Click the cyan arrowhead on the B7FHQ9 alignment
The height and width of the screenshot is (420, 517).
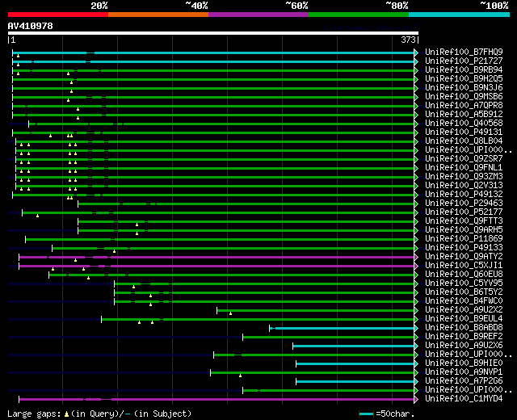(416, 52)
